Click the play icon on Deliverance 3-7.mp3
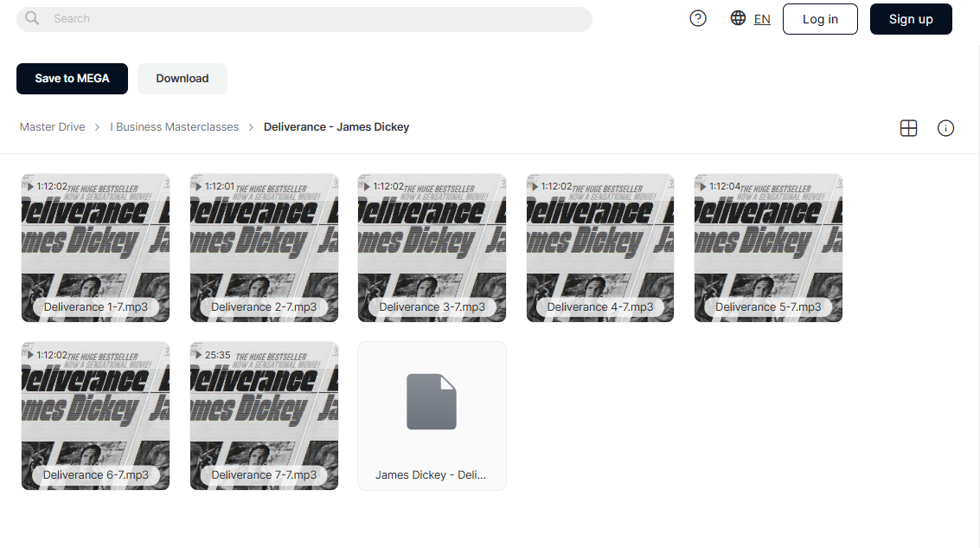This screenshot has height=548, width=980. click(x=366, y=186)
